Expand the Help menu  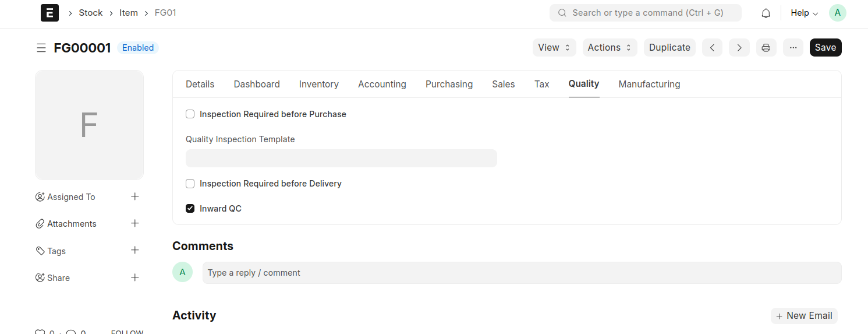(x=804, y=13)
